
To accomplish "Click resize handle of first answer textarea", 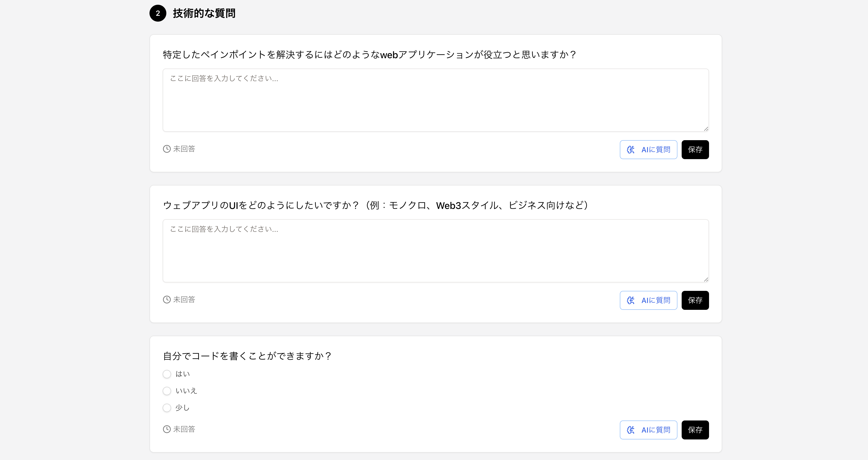I will 706,129.
